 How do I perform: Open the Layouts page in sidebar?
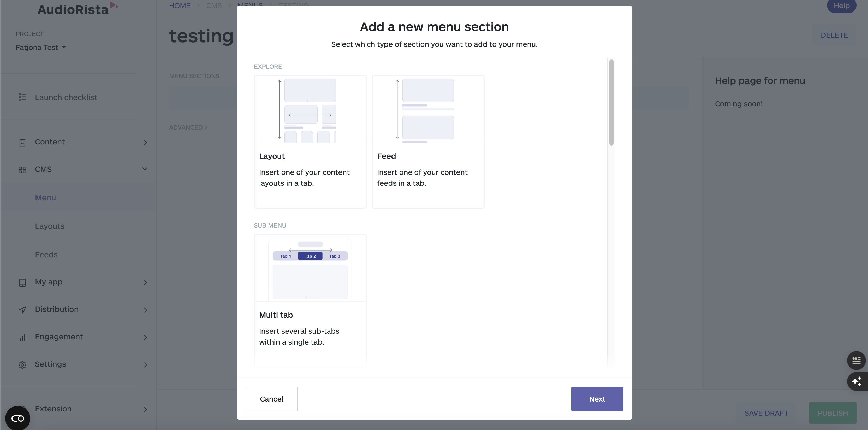pyautogui.click(x=50, y=226)
